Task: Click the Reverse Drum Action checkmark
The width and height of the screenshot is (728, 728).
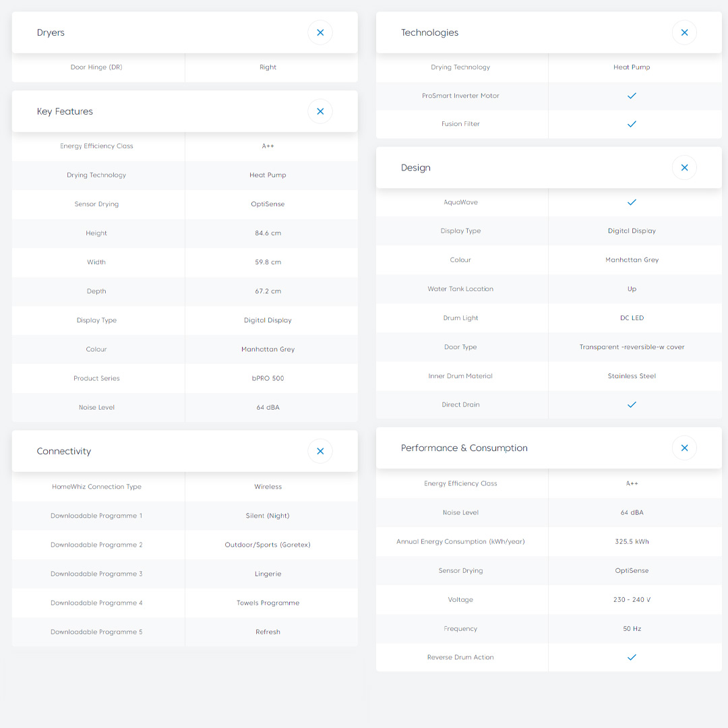Action: tap(632, 657)
